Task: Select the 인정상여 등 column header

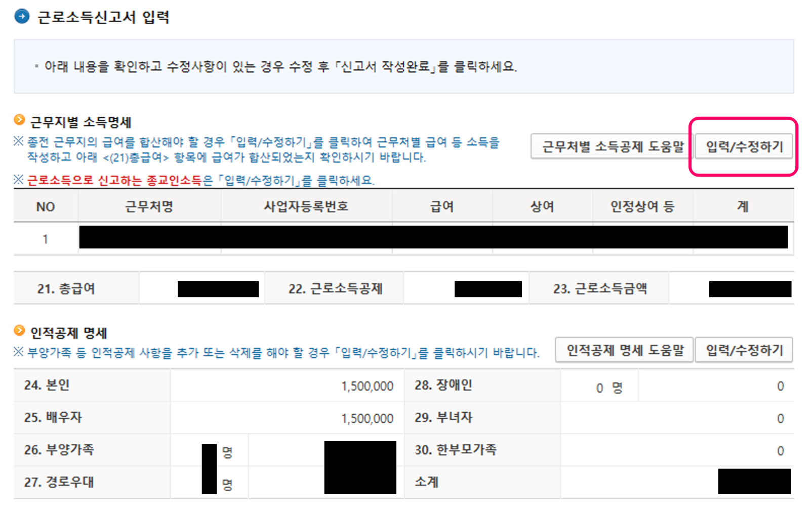Action: click(643, 206)
